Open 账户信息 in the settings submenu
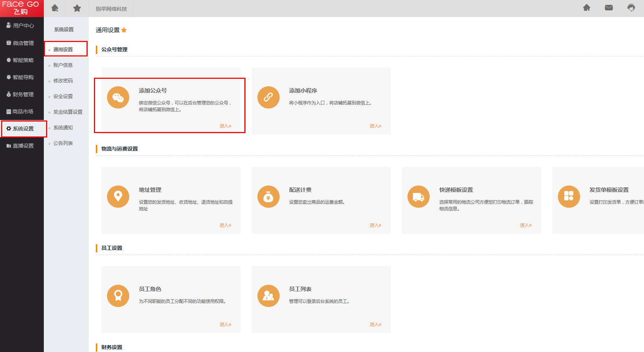 pyautogui.click(x=63, y=65)
